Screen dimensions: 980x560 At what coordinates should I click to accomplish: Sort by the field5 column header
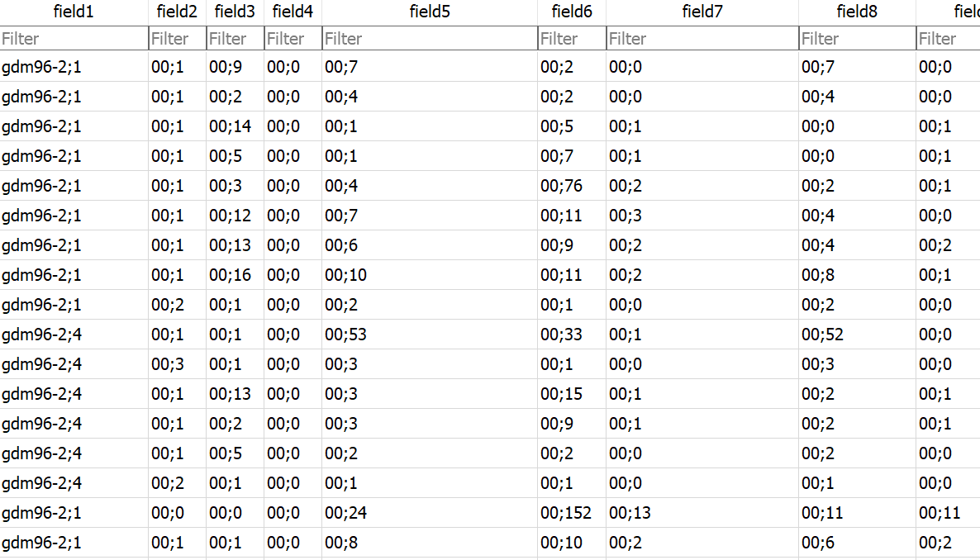(429, 12)
